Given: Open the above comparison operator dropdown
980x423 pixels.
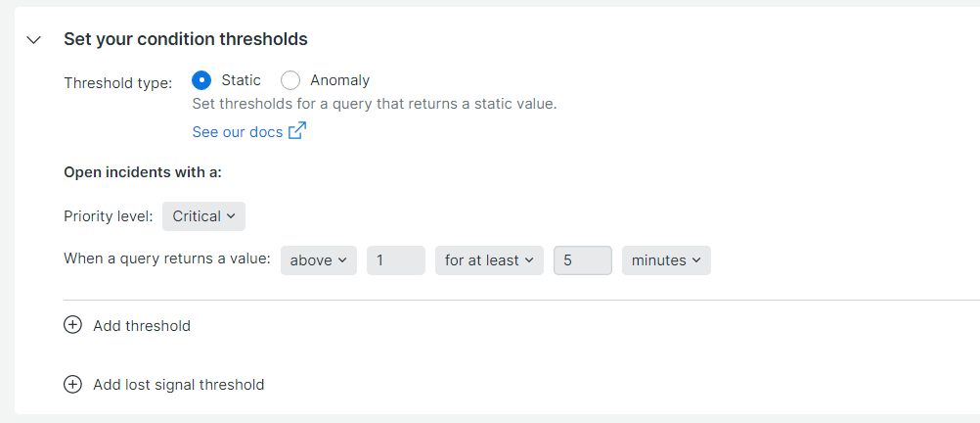Looking at the screenshot, I should 319,260.
